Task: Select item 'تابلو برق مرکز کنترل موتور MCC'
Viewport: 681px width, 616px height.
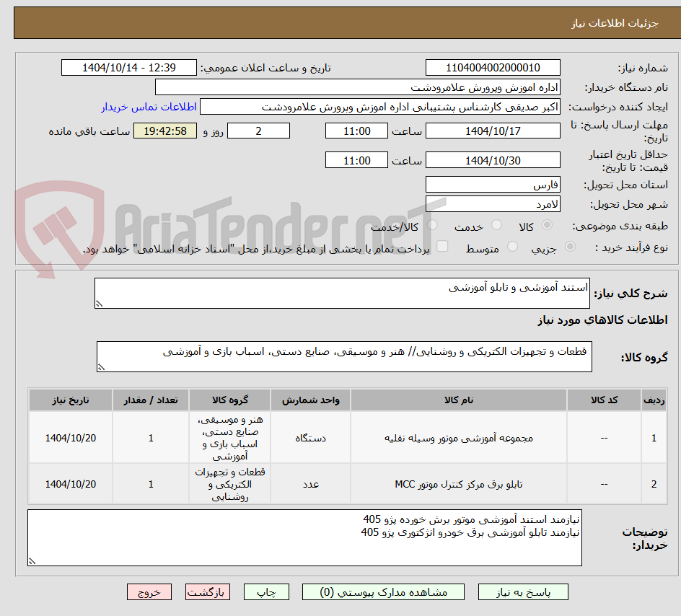Action: (x=459, y=484)
